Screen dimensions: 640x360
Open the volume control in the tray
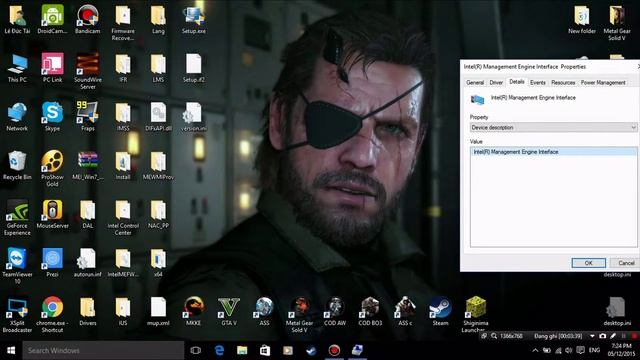pos(569,350)
